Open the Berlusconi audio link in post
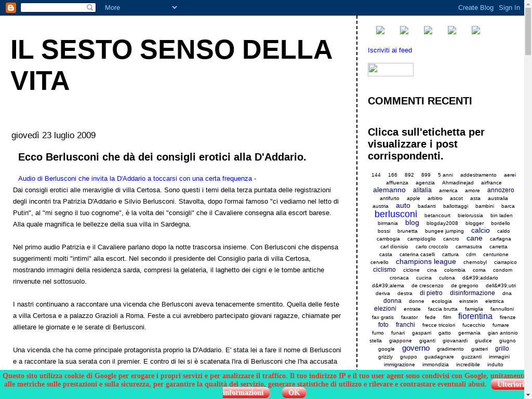Image resolution: width=532 pixels, height=399 pixels. [135, 178]
